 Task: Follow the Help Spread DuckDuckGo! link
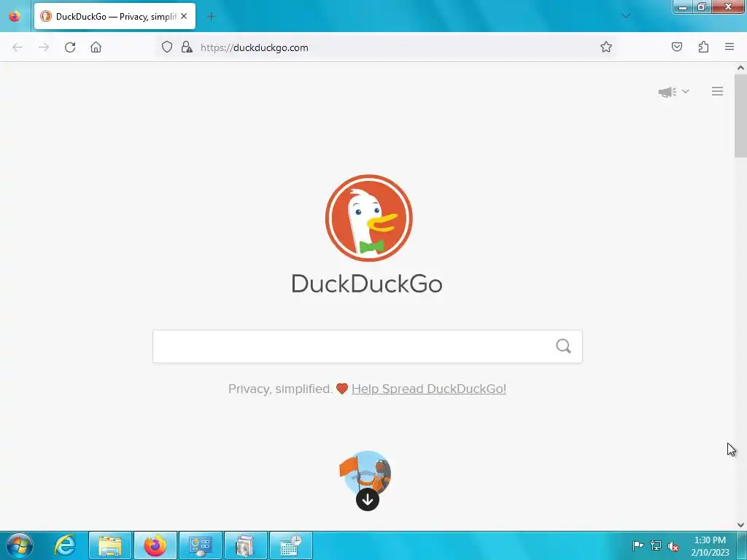coord(429,389)
